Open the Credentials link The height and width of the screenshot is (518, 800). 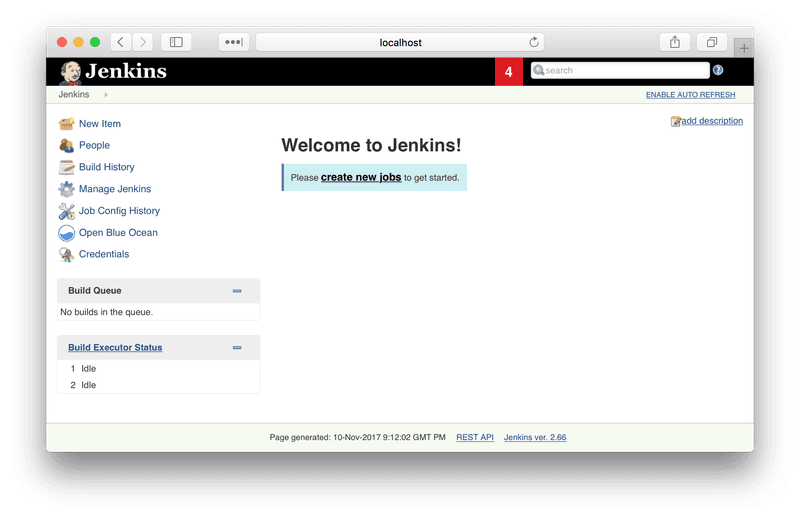pos(104,254)
